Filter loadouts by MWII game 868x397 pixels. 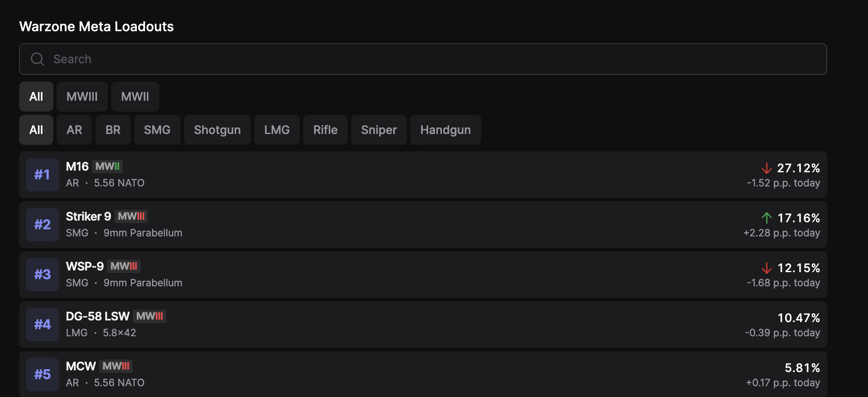coord(135,97)
